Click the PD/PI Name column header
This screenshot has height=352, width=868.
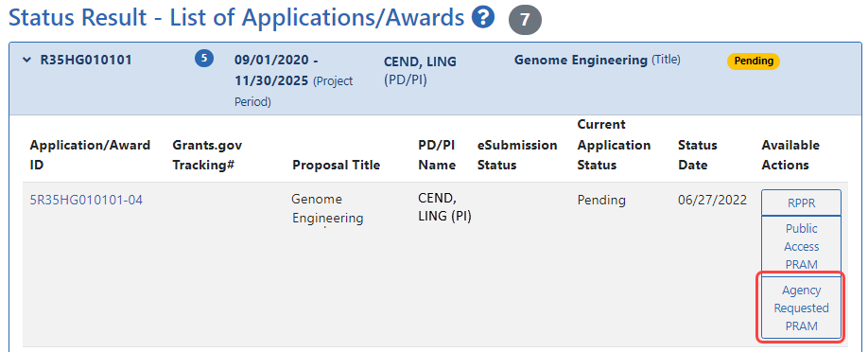438,154
